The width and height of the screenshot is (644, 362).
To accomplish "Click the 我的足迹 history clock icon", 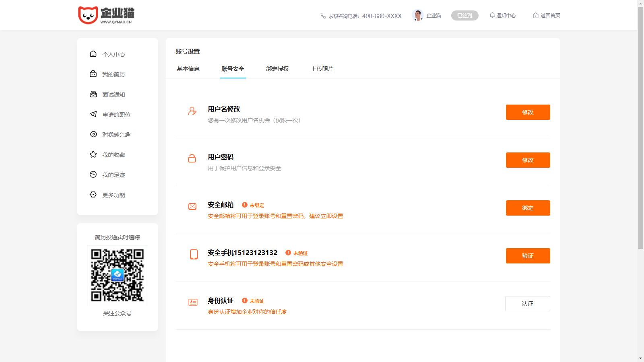I will tap(93, 175).
